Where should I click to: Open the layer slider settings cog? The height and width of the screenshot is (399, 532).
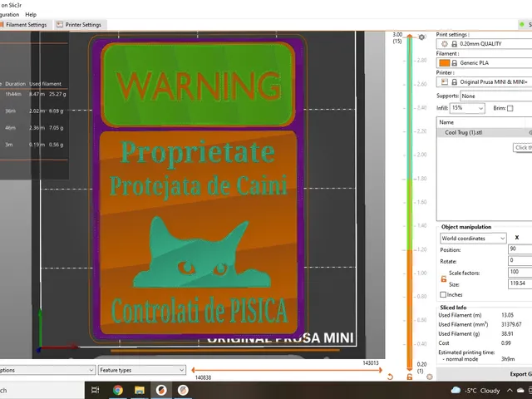click(x=421, y=37)
